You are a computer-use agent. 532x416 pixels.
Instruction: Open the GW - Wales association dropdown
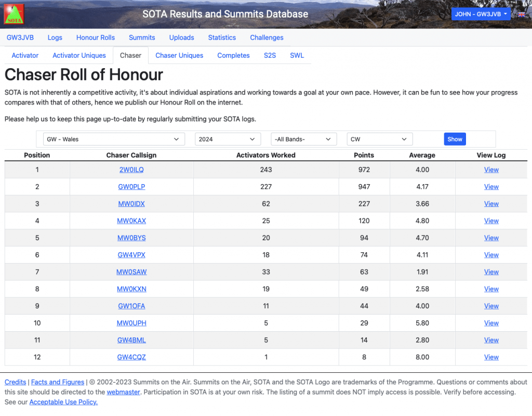pos(114,139)
